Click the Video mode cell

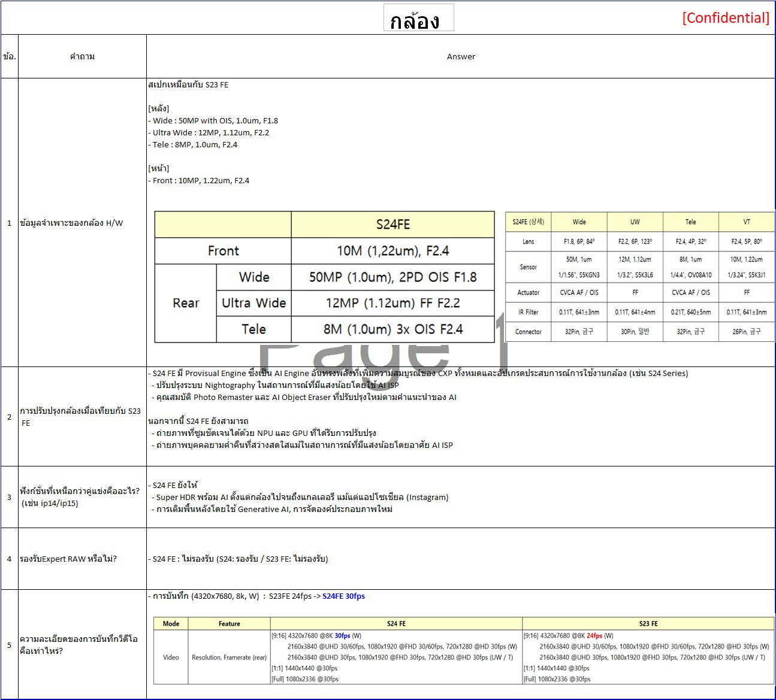click(x=171, y=657)
